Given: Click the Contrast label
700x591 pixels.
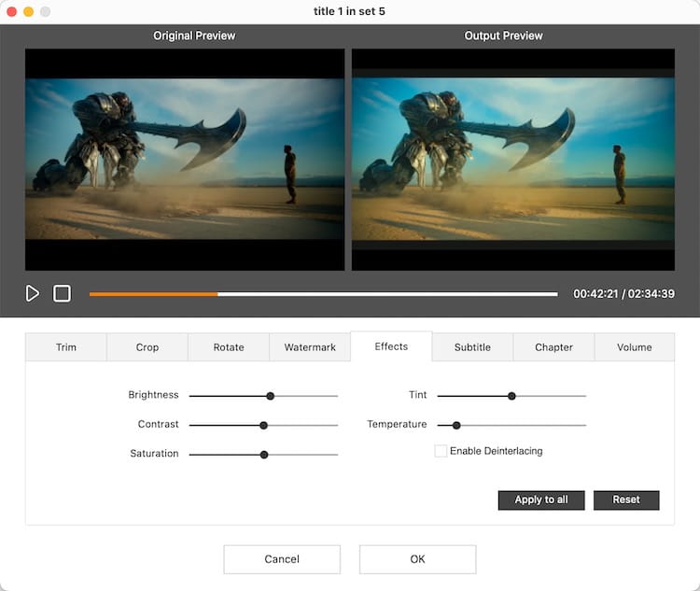Looking at the screenshot, I should (x=158, y=424).
